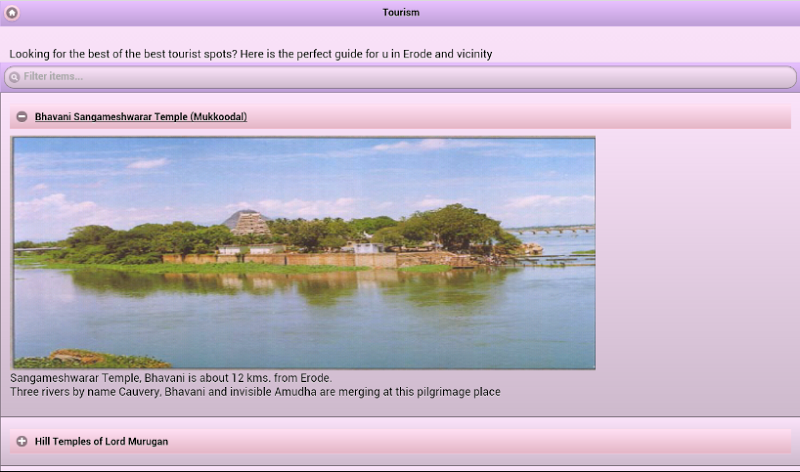This screenshot has height=472, width=800.
Task: Click the Tourism title text
Action: coord(401,12)
